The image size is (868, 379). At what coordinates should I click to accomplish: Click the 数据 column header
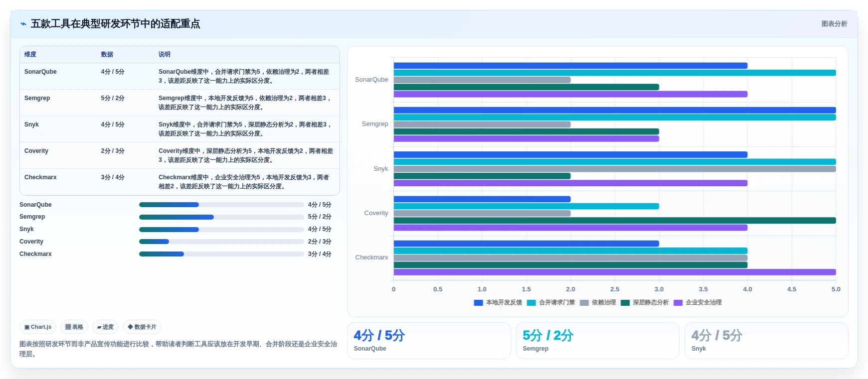pos(107,54)
